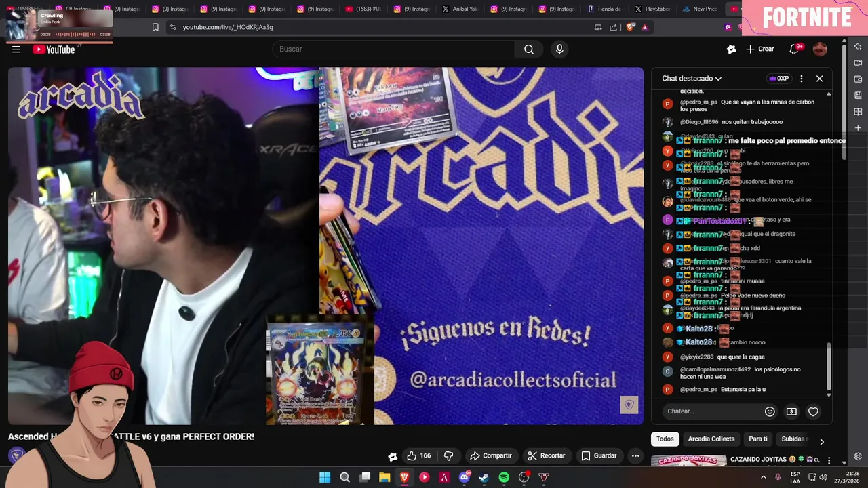Open the more actions ellipsis under video

click(x=635, y=456)
